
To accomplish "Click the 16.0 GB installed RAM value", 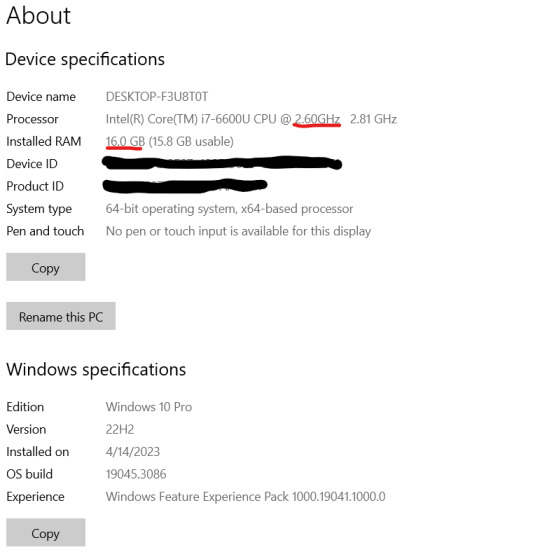I will [x=170, y=142].
